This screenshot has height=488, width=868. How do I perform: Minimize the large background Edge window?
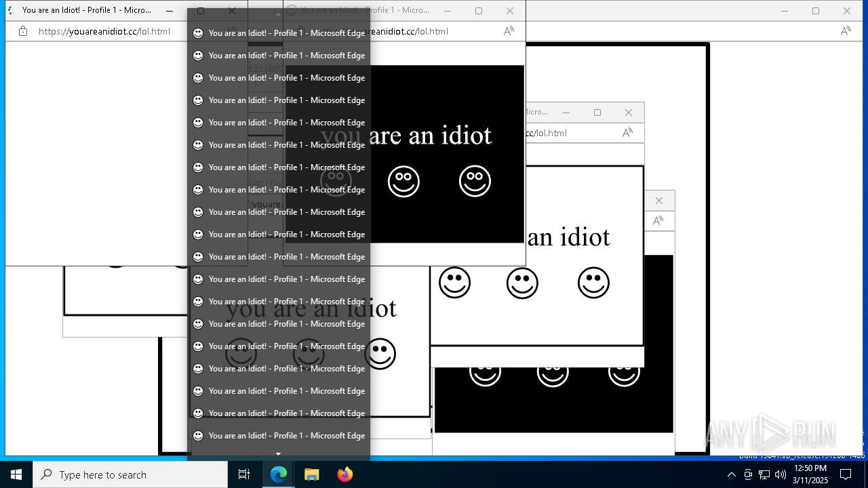point(785,11)
